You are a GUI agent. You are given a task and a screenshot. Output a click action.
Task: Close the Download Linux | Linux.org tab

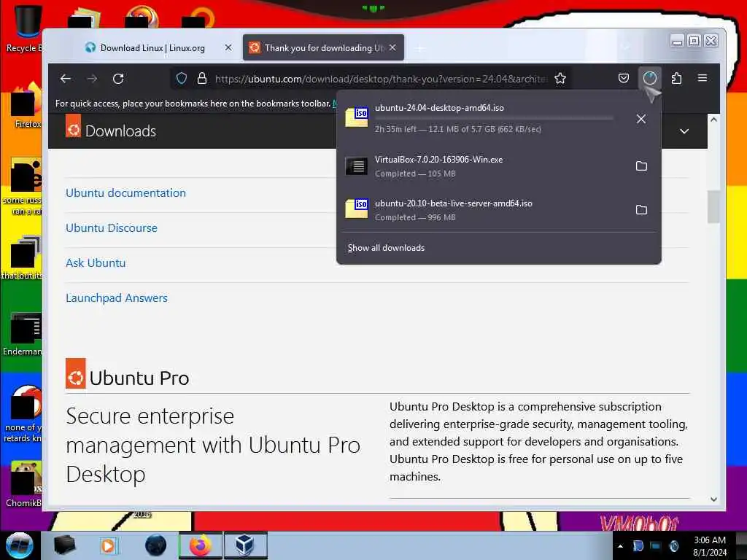click(x=228, y=47)
